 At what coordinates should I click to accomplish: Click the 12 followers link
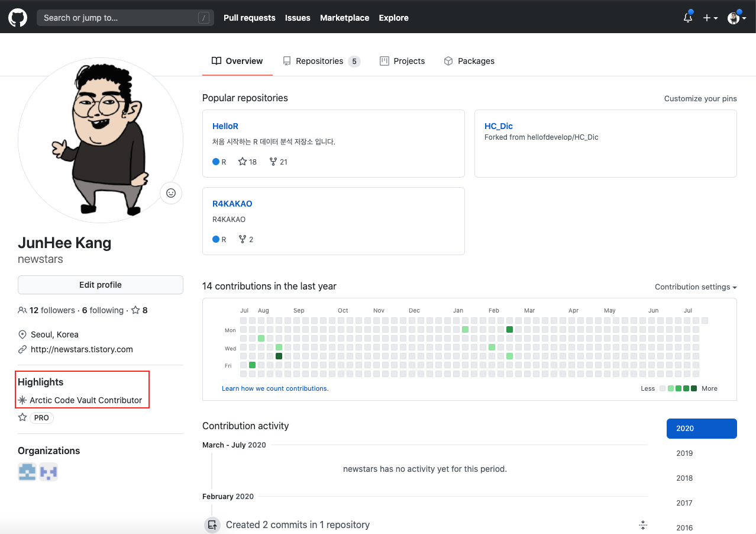[52, 310]
